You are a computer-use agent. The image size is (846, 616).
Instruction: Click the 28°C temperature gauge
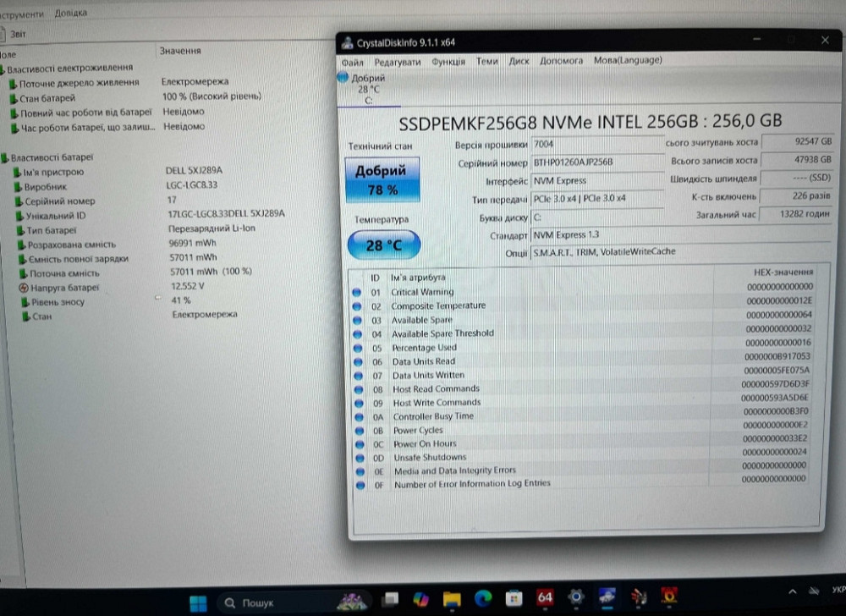383,245
